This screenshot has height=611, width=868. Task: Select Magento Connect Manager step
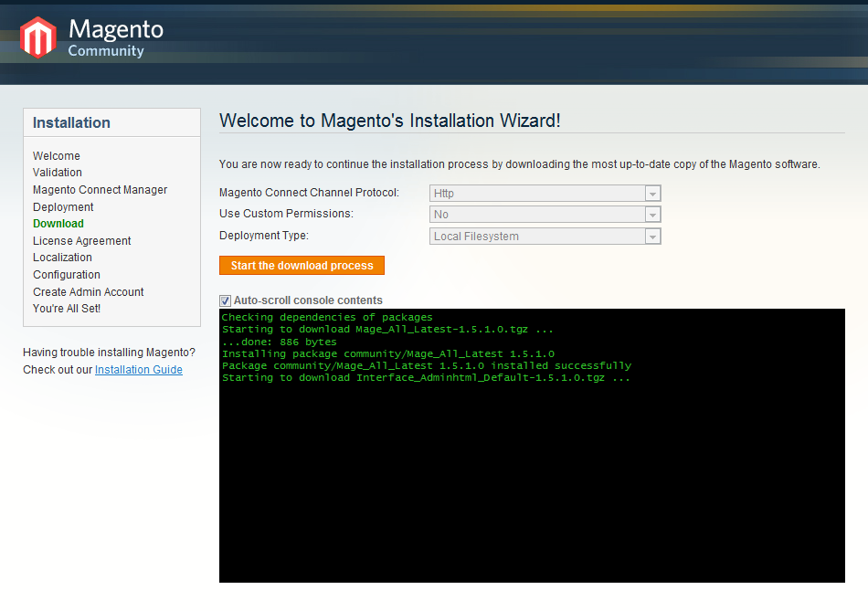(x=100, y=190)
